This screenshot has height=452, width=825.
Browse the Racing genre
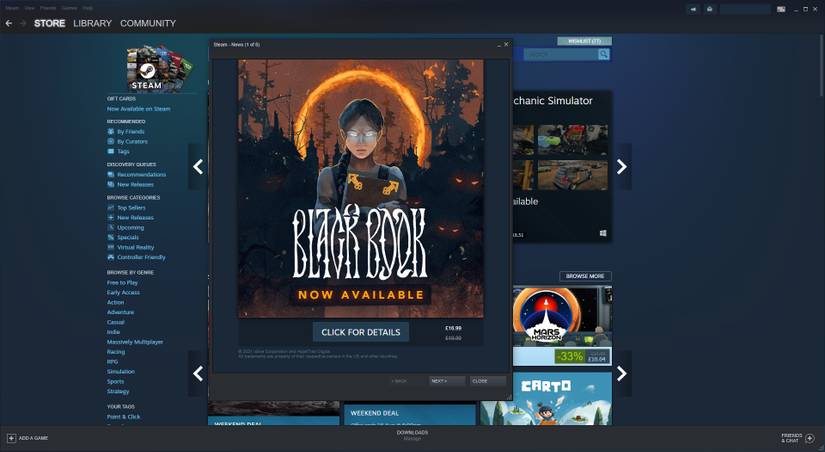tap(116, 352)
